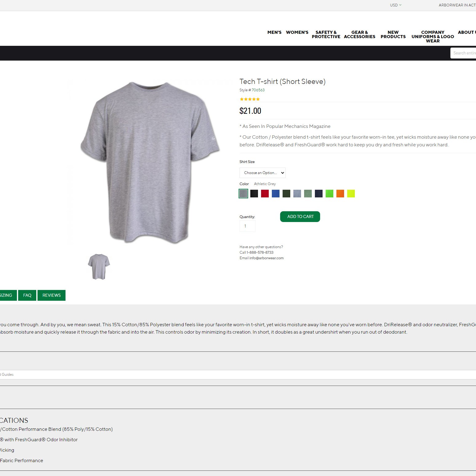The image size is (476, 476).
Task: Select the orange color swatch
Action: click(340, 193)
